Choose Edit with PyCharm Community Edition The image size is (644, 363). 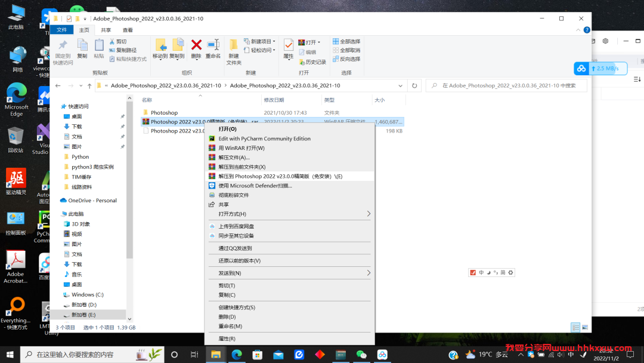coord(290,139)
